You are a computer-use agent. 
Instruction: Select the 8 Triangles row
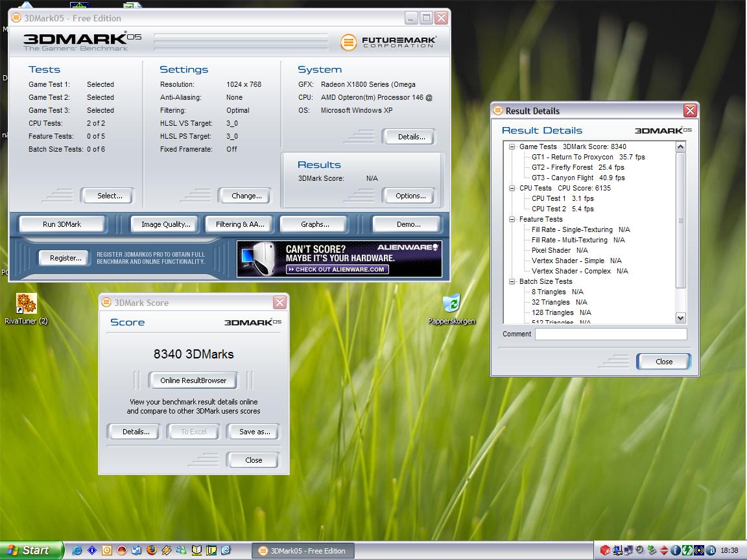tap(557, 292)
